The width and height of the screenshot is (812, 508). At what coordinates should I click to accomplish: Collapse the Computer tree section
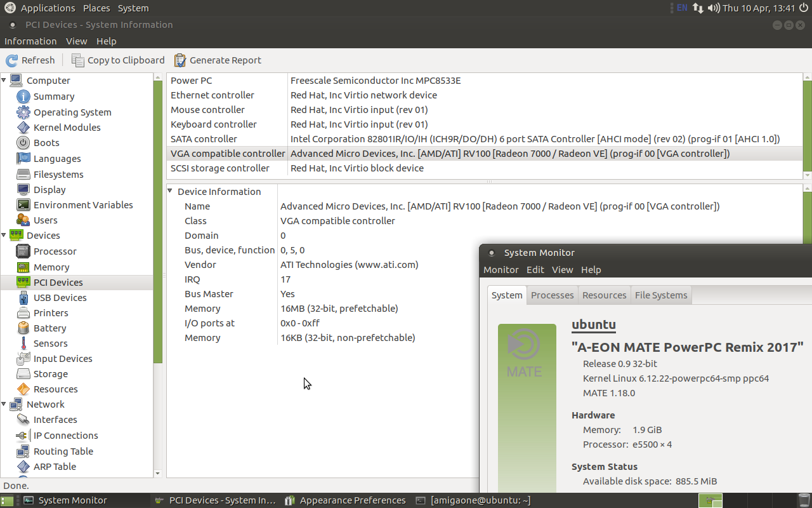click(x=4, y=81)
